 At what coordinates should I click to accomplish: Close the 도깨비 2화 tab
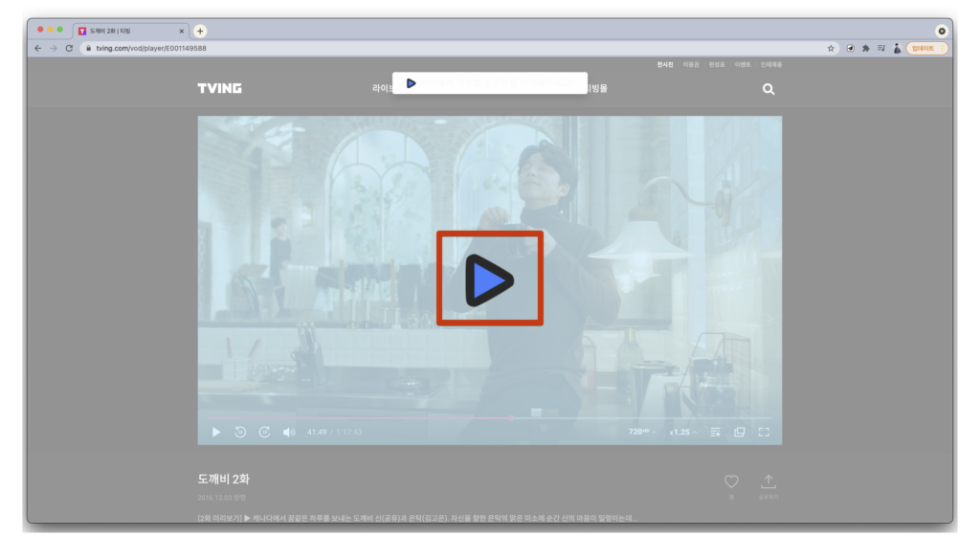point(181,31)
